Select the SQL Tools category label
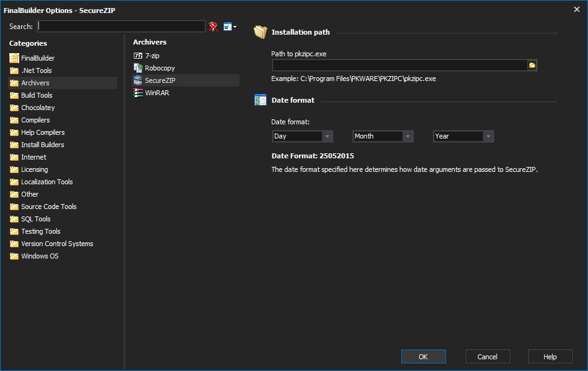Screen dimensions: 588x371 click(36, 219)
